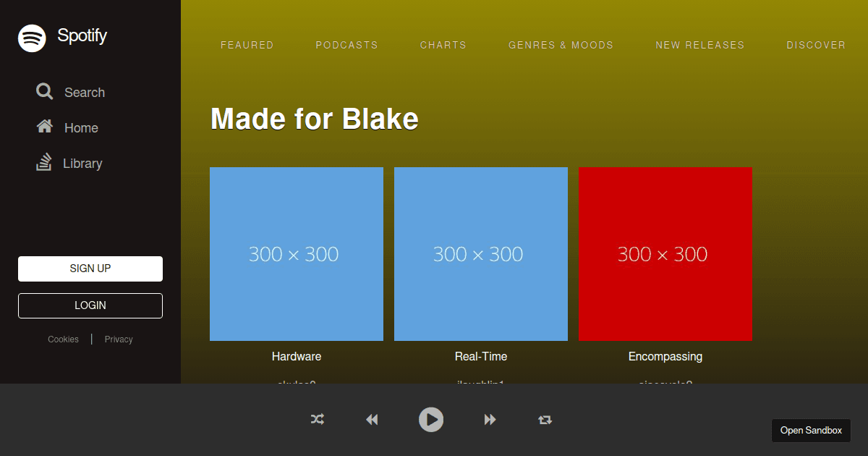The width and height of the screenshot is (868, 456).
Task: Open the red Encompassing playlist cover
Action: click(665, 254)
